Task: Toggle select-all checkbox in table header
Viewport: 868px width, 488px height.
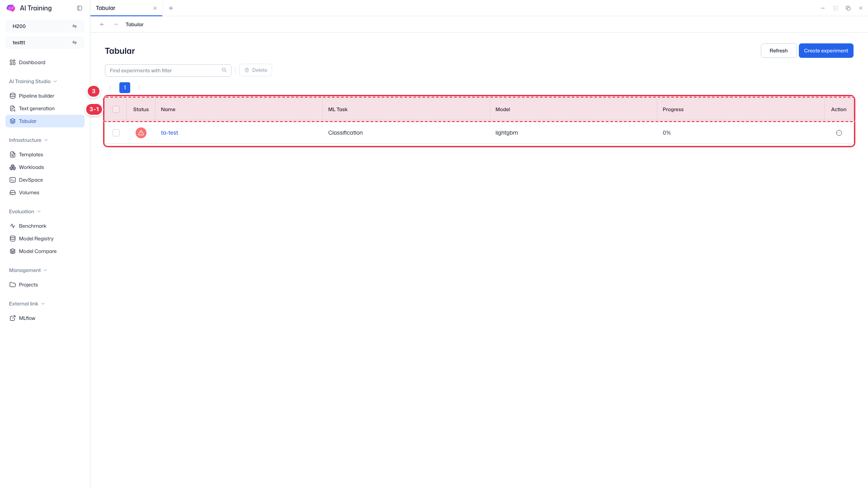Action: coord(116,109)
